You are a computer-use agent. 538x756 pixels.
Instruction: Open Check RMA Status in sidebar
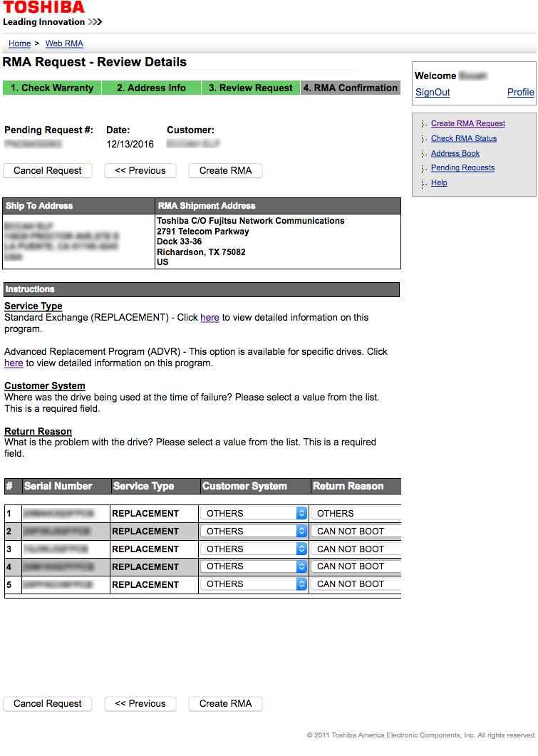(x=463, y=138)
